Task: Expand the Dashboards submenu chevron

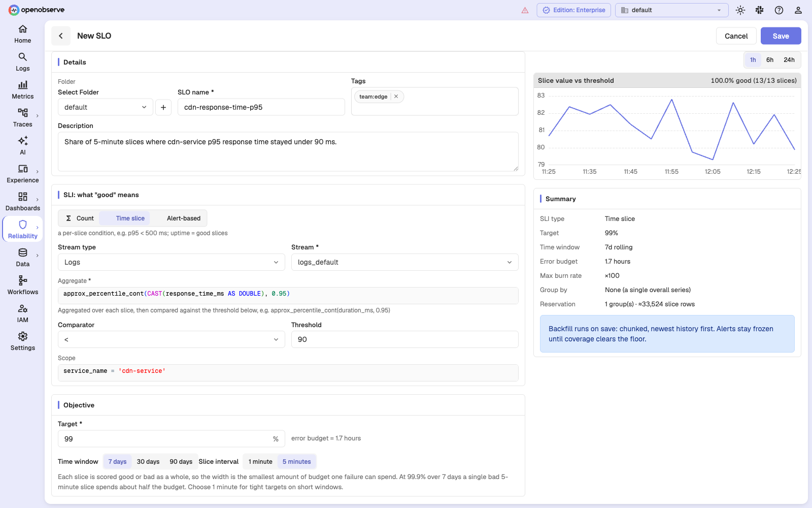Action: 38,200
